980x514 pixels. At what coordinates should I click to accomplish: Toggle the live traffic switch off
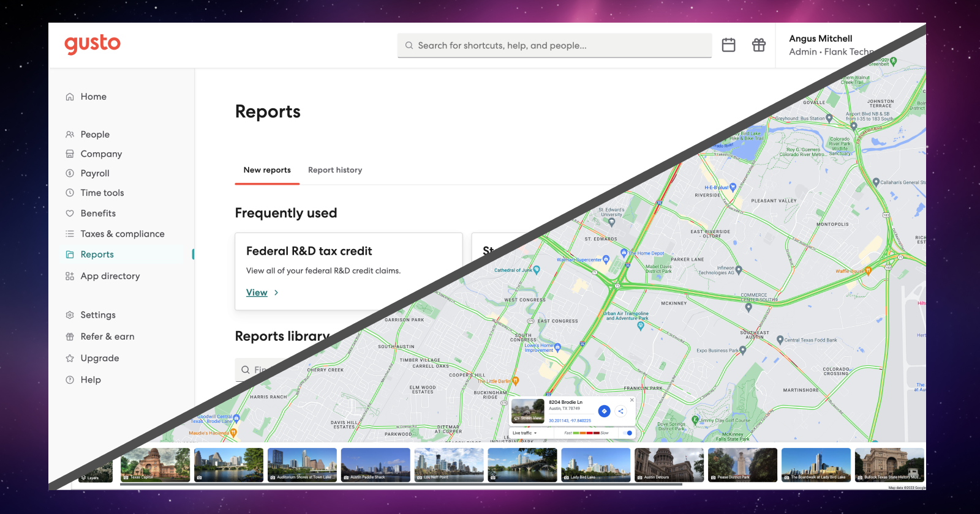pyautogui.click(x=628, y=433)
